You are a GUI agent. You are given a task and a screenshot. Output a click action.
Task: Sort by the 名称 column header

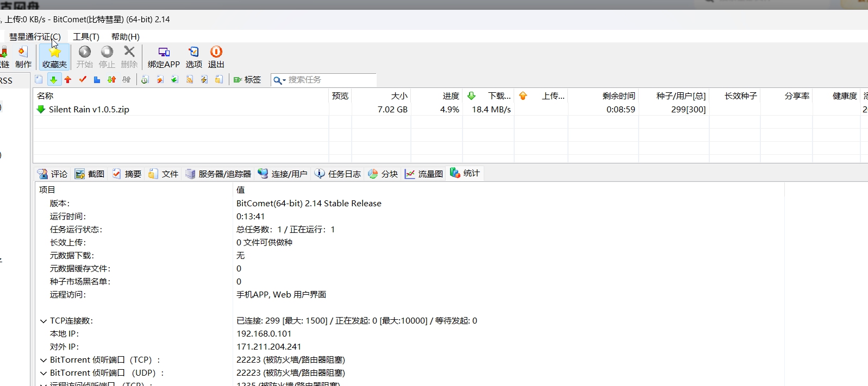point(181,96)
